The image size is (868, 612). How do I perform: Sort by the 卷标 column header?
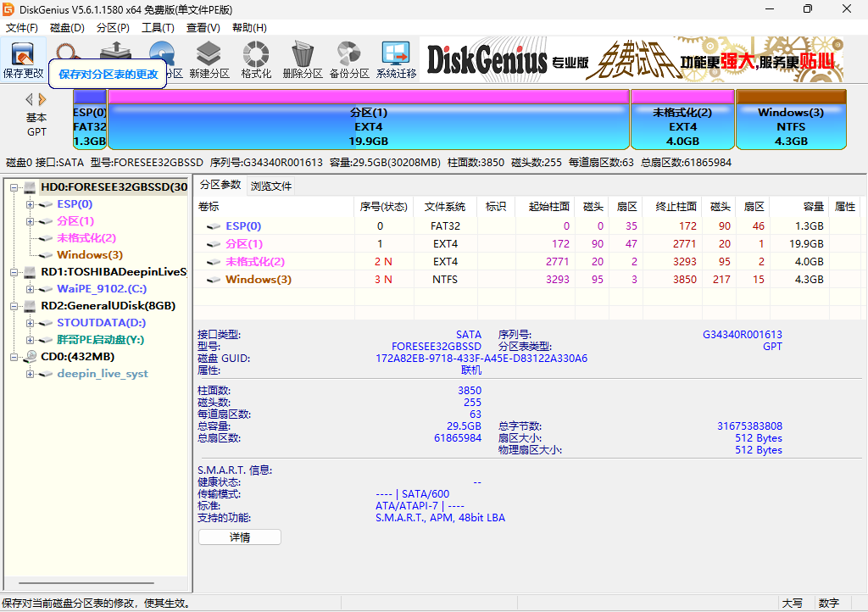274,207
